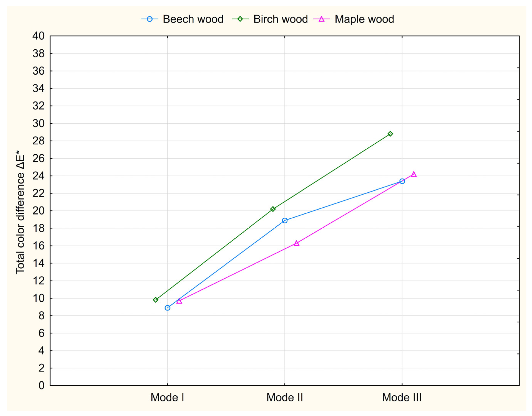Click the Mode III x-axis label
The height and width of the screenshot is (416, 532).
(402, 398)
